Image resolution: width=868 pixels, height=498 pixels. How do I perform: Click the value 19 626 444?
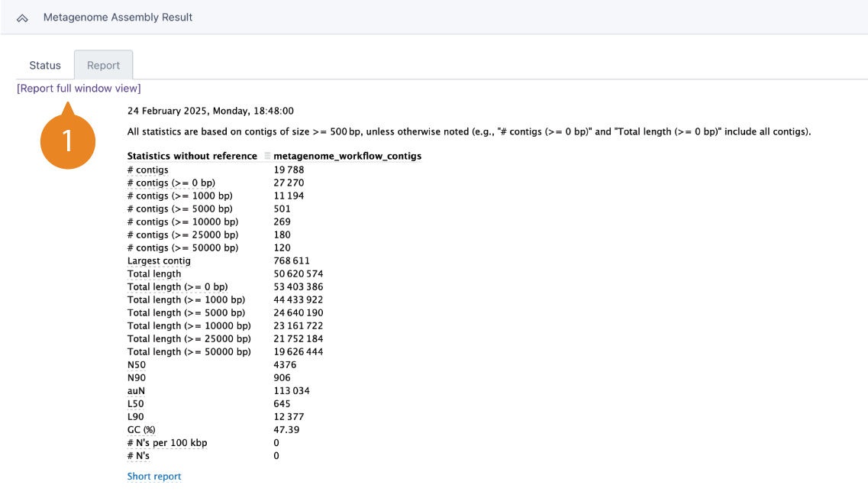[298, 352]
